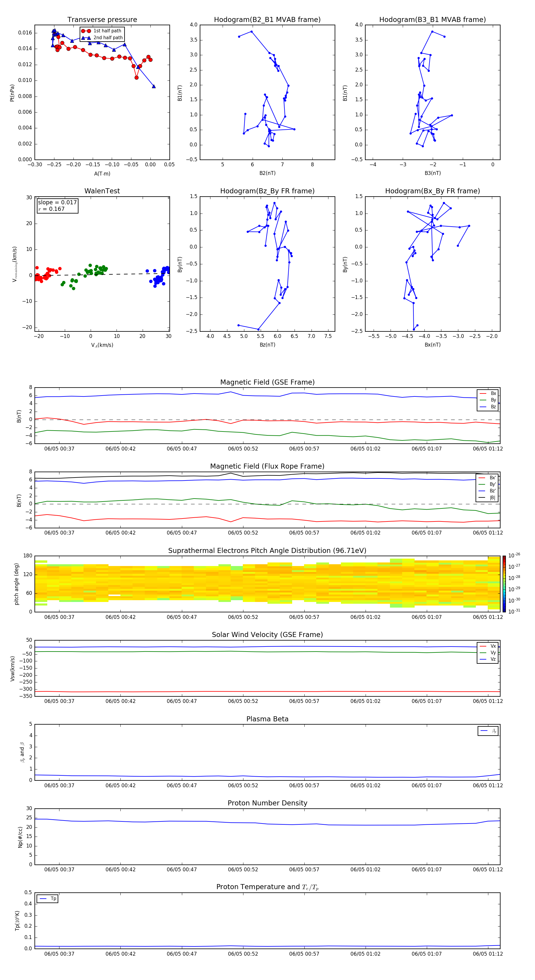Select the Bz legend entry in GSE panel
Viewport: 535px width, 980px height.
pos(488,407)
